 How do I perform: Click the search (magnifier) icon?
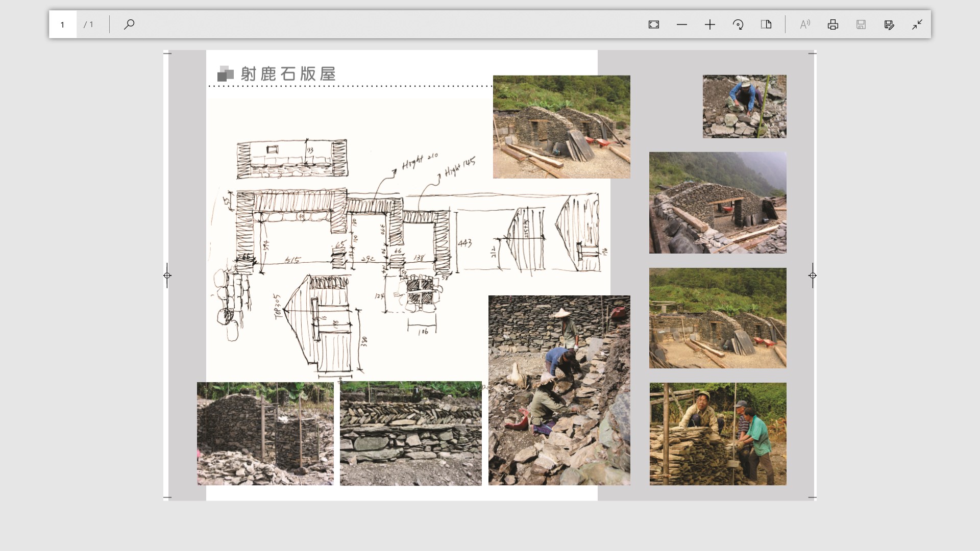click(129, 24)
